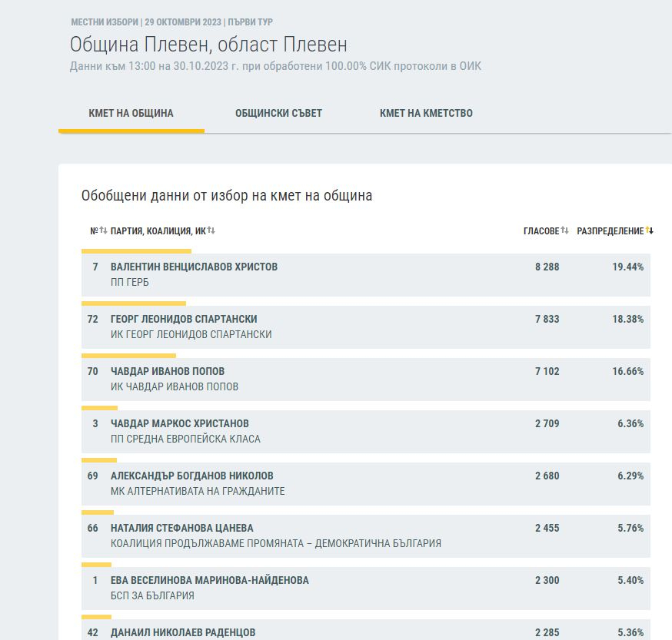Select ГЕОРГ ЛЕОНИДОВ СПАРТАНСКИ candidate name
The width and height of the screenshot is (672, 640).
coord(184,319)
